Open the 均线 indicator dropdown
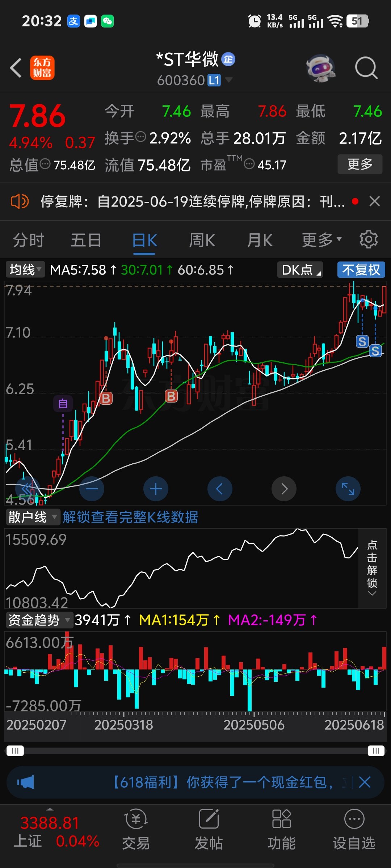Screen dimensions: 391x868 click(x=25, y=269)
